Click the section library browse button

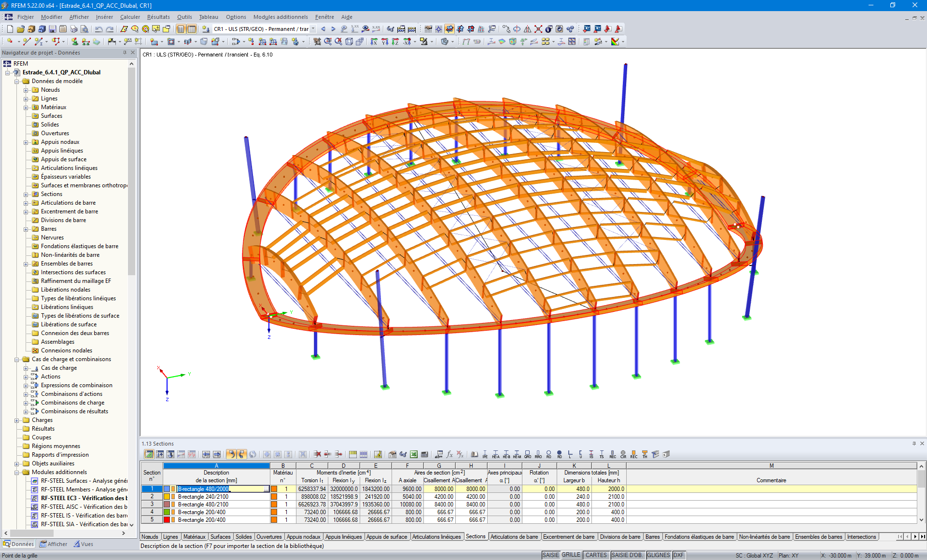point(266,489)
